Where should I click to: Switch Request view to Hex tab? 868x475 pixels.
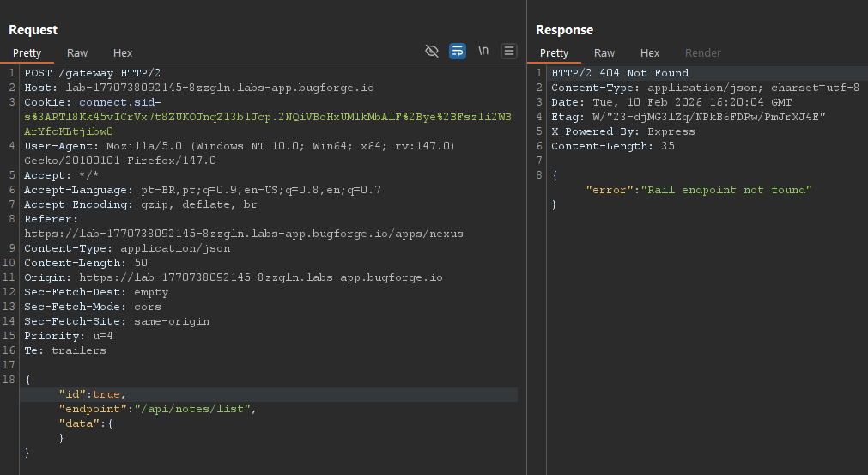[123, 53]
